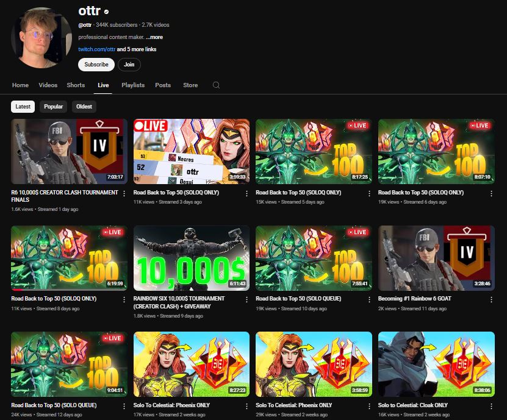The image size is (507, 420).
Task: Click the ottr channel avatar
Action: point(41,38)
